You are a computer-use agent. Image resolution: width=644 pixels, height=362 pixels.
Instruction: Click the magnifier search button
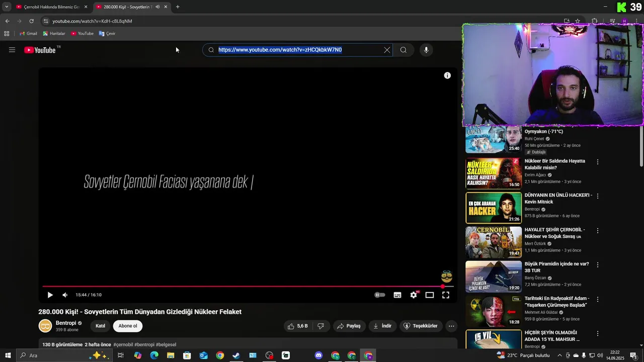tap(403, 50)
